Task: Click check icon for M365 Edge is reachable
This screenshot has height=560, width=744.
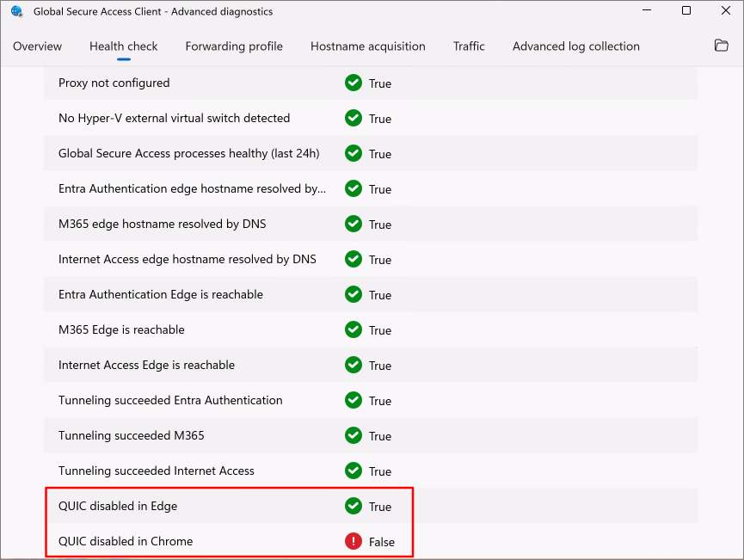Action: [353, 329]
